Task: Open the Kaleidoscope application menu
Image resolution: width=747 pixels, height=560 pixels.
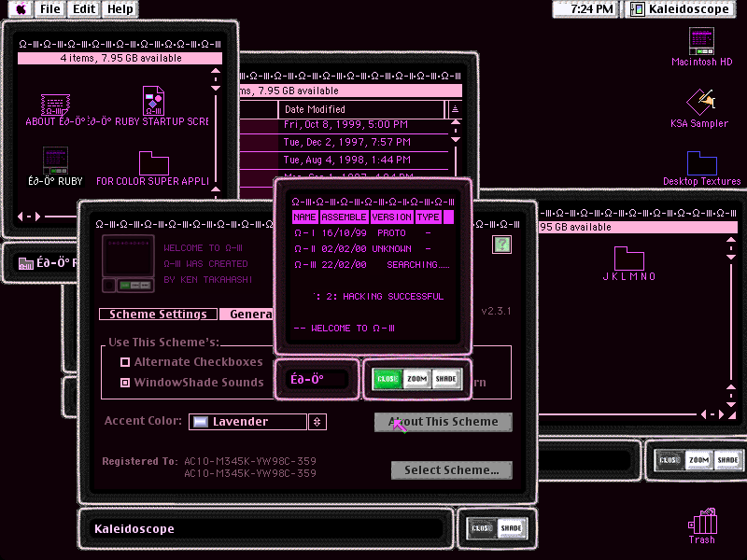Action: (x=681, y=9)
